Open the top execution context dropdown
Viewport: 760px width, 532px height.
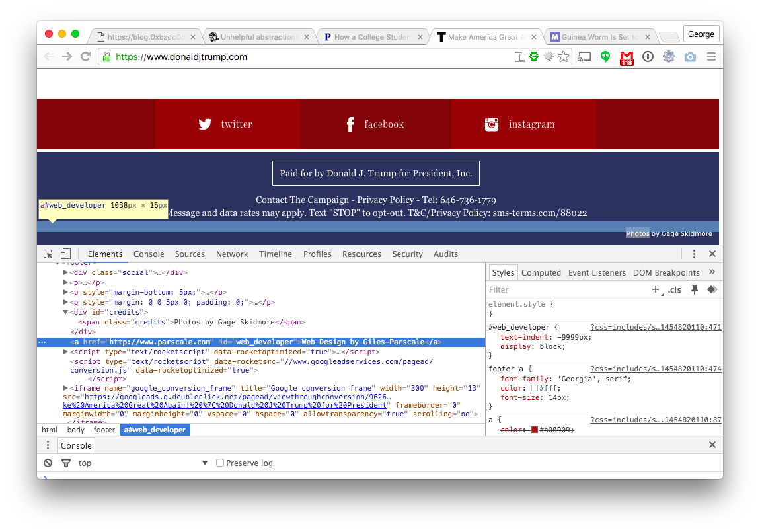click(x=143, y=463)
